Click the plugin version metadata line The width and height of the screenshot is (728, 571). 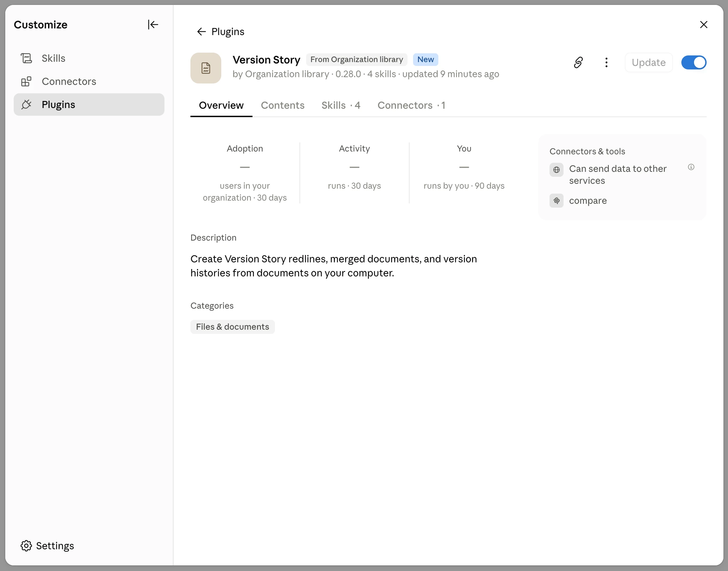tap(366, 74)
